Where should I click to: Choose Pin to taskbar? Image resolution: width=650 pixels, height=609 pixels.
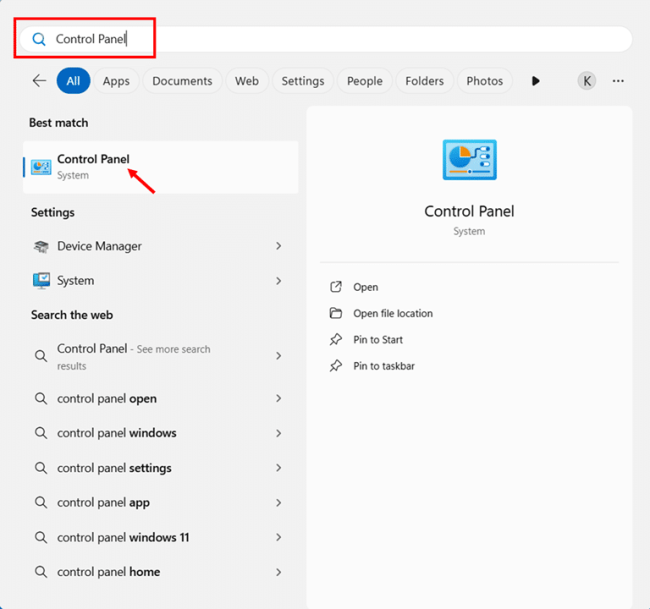click(384, 366)
